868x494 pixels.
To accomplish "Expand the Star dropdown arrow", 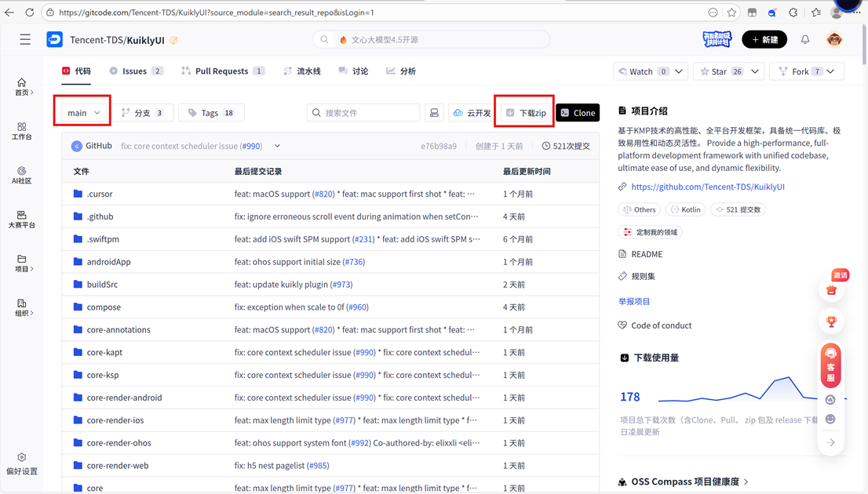I will tap(754, 71).
